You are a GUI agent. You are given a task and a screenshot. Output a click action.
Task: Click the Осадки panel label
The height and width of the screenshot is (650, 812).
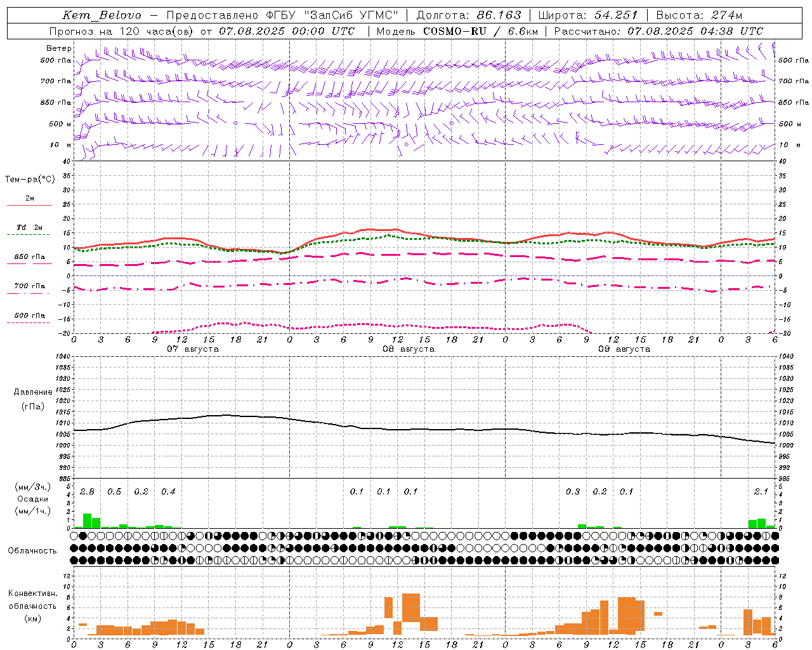(x=33, y=499)
